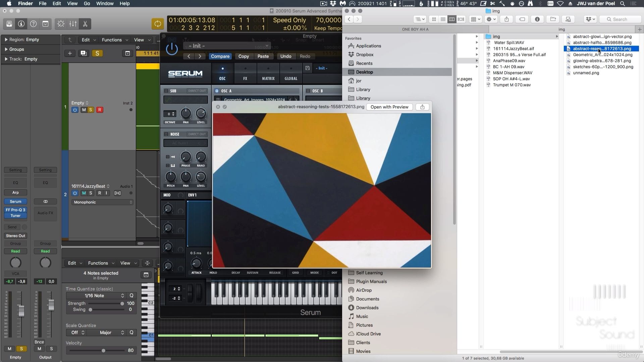Click the Finder column view icon
This screenshot has height=362, width=644.
coord(452,19)
